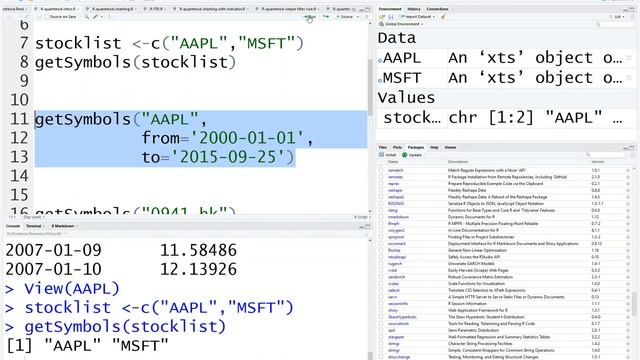Open the remotes package link

396,177
